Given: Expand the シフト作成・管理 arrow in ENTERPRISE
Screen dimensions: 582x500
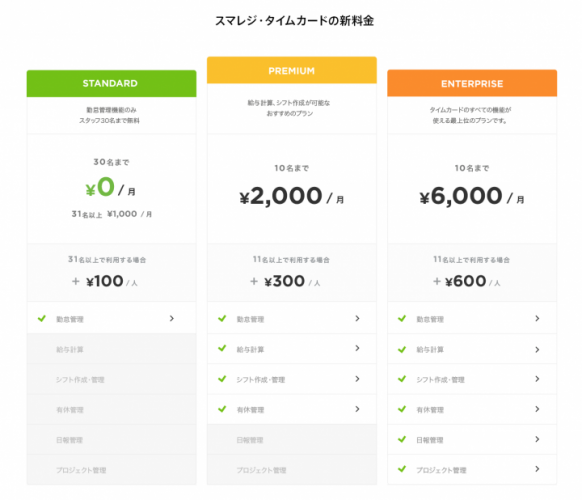Looking at the screenshot, I should tap(537, 379).
